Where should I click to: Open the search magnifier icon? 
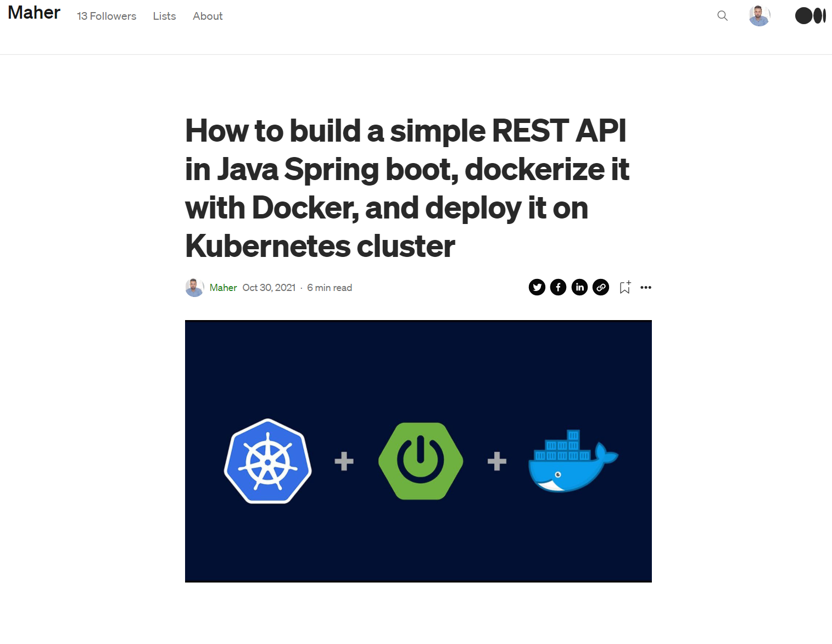coord(722,16)
